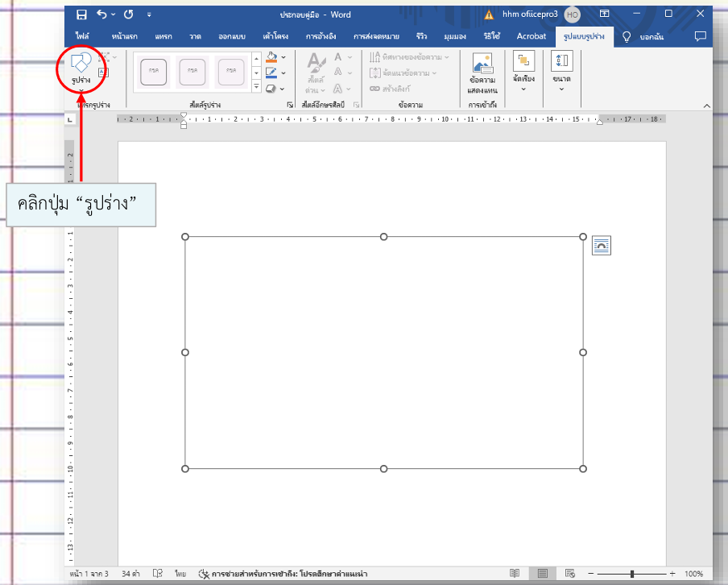Image resolution: width=728 pixels, height=585 pixels.
Task: Switch to Web Layout view
Action: click(569, 573)
